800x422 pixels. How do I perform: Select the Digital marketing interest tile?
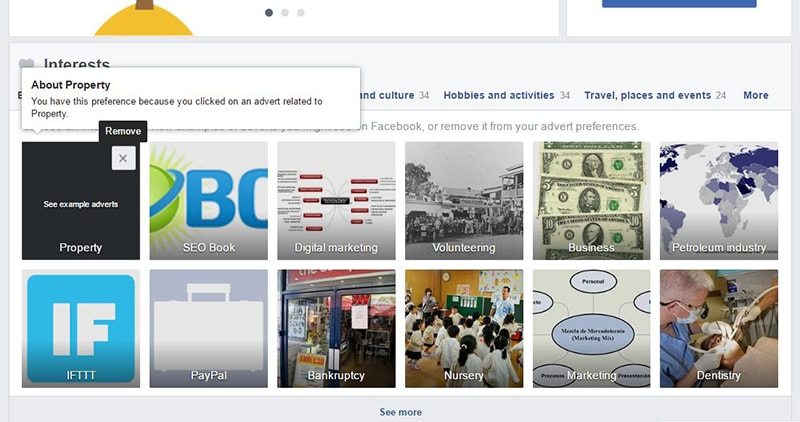(x=336, y=201)
